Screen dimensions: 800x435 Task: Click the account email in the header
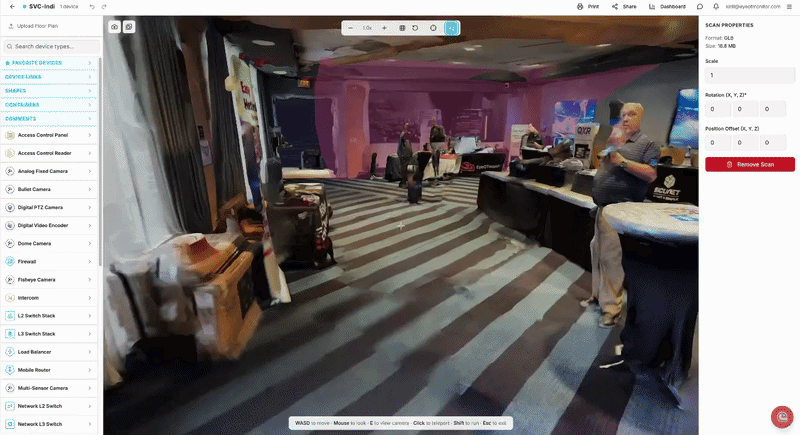(x=753, y=7)
